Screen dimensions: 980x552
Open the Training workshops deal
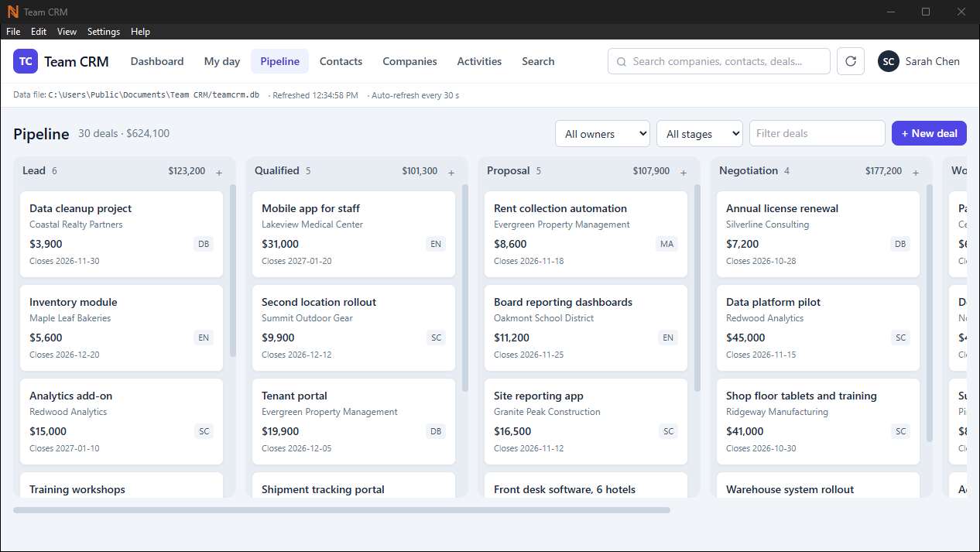tap(122, 485)
